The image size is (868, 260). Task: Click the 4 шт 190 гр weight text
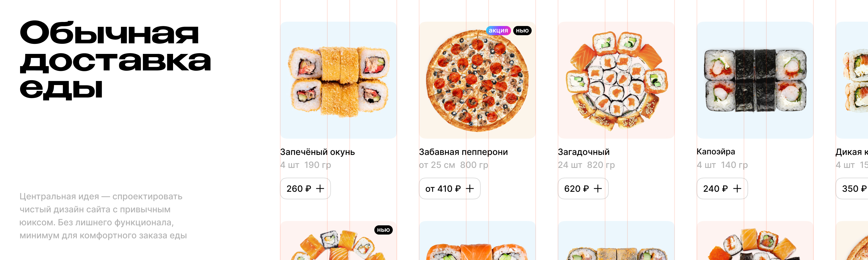click(306, 165)
